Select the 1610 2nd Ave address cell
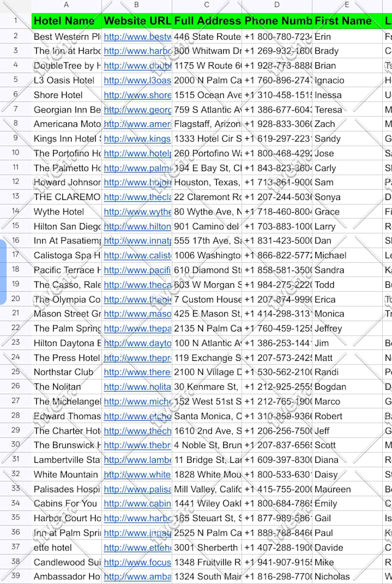Image resolution: width=392 pixels, height=584 pixels. 206,431
